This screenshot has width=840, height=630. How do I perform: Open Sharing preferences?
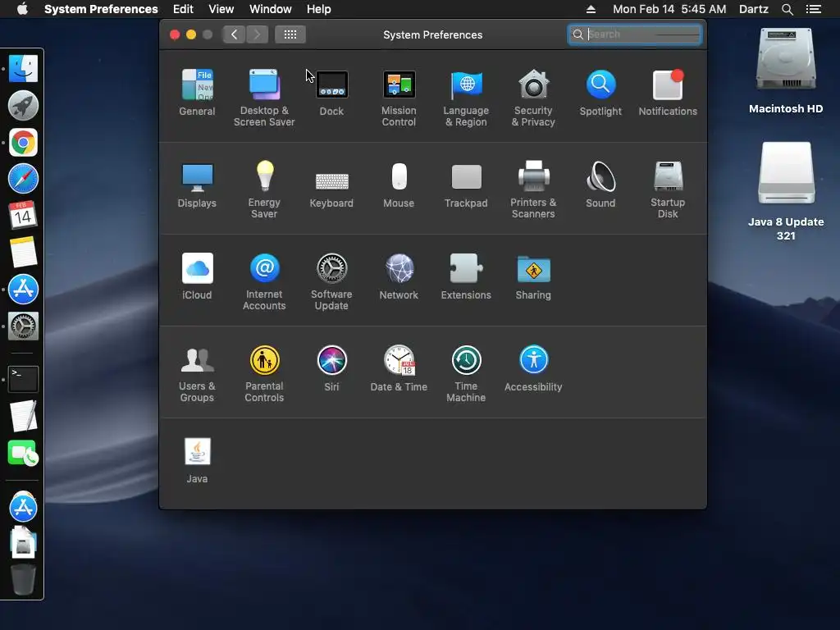click(533, 276)
